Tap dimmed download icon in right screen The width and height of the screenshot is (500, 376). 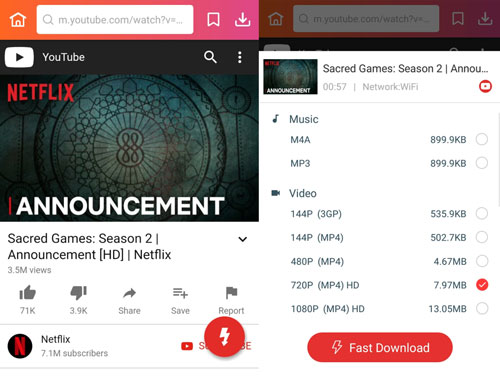coord(485,19)
